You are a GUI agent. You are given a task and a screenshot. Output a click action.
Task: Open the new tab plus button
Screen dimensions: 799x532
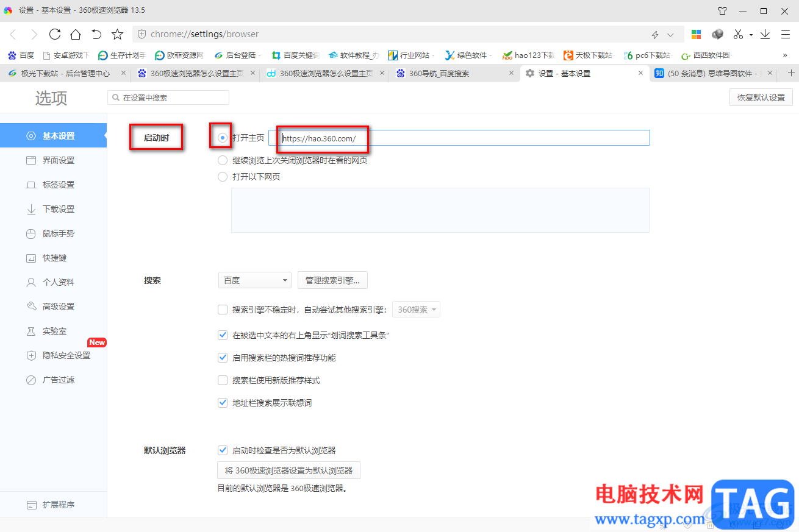pyautogui.click(x=791, y=73)
